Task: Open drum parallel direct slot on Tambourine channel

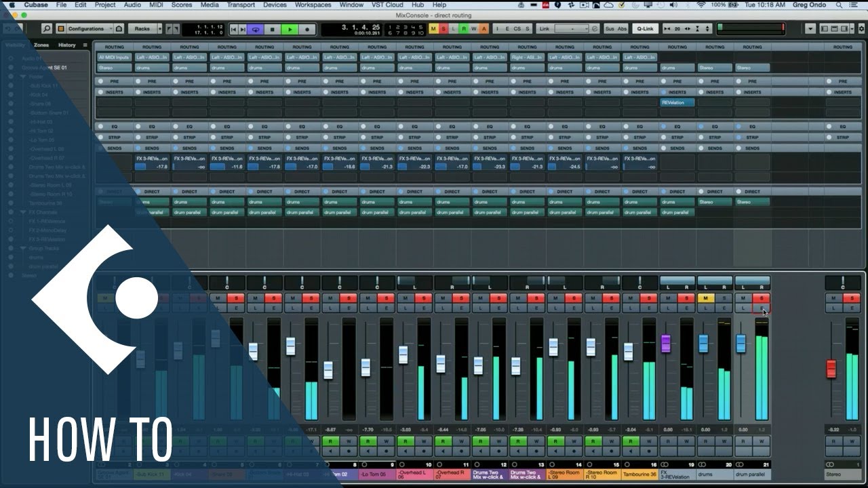Action: (639, 212)
